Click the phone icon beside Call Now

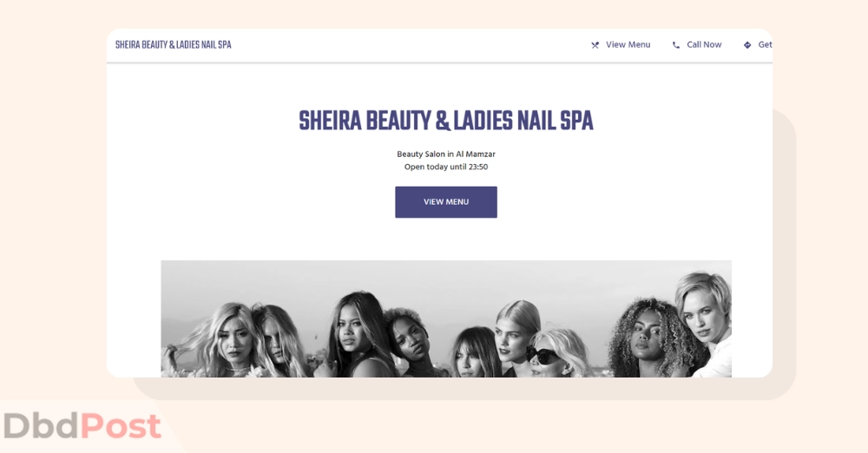pos(676,45)
